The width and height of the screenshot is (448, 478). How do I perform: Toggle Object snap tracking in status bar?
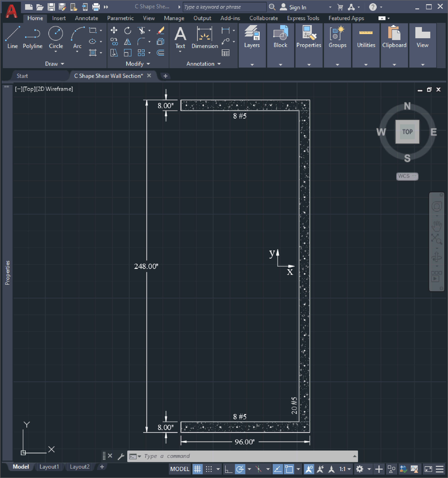pos(278,469)
